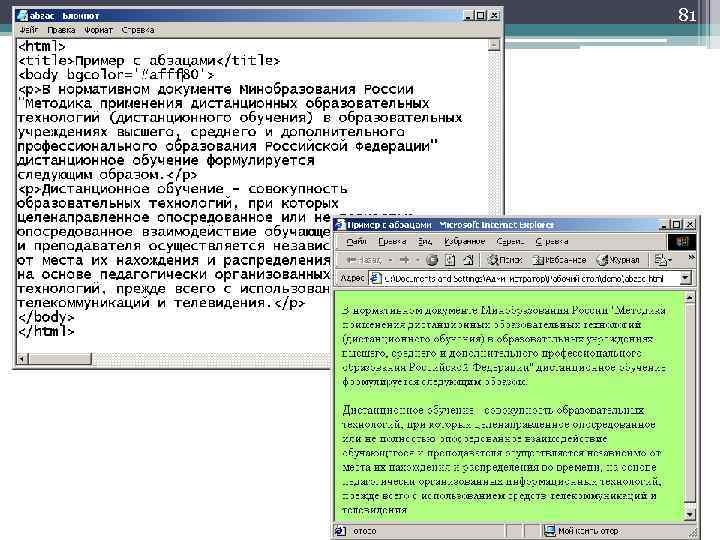720x540 pixels.
Task: Maximize the Internet Explorer window
Action: 676,225
